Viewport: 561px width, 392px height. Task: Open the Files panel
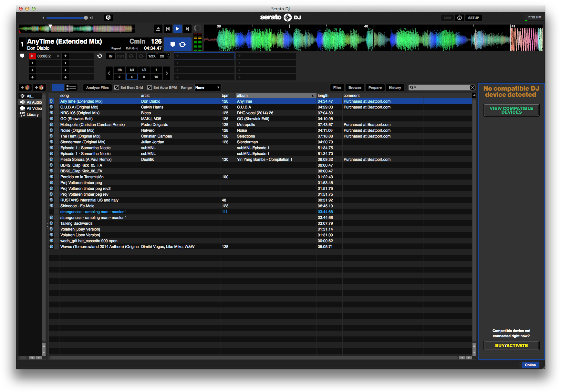click(x=337, y=88)
